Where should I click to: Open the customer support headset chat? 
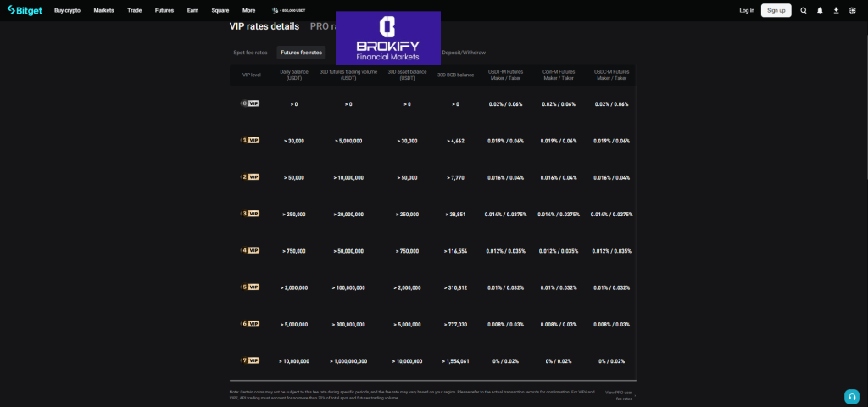point(852,397)
